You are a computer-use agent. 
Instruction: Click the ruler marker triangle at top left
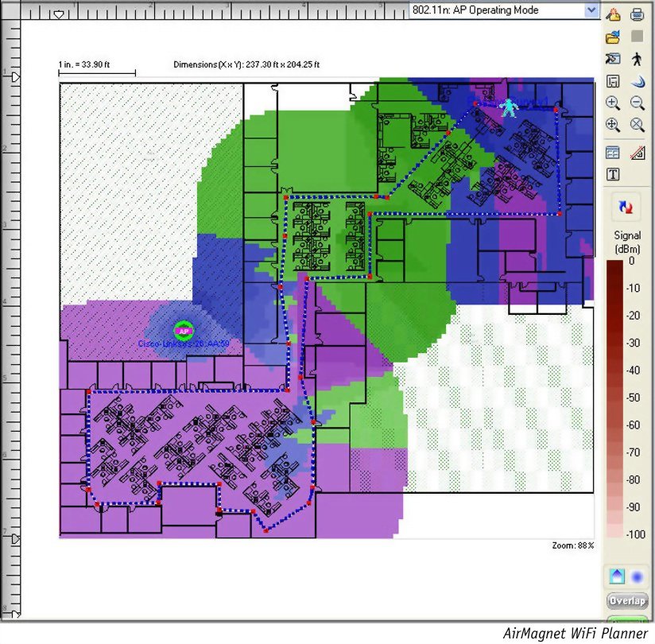60,14
